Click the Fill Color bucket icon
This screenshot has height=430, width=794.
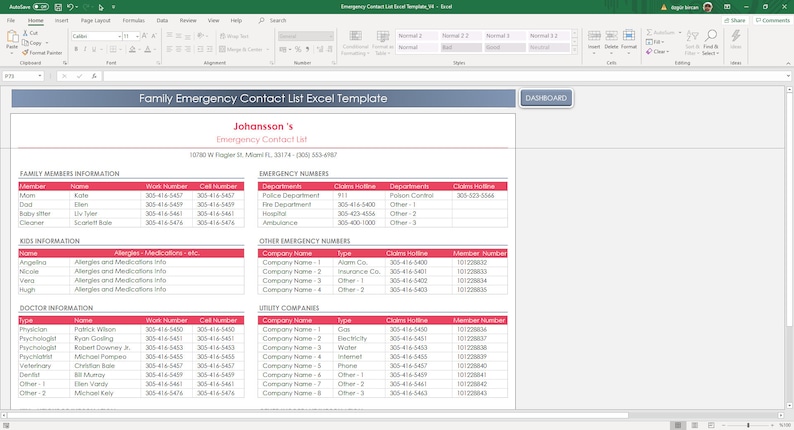coord(132,49)
